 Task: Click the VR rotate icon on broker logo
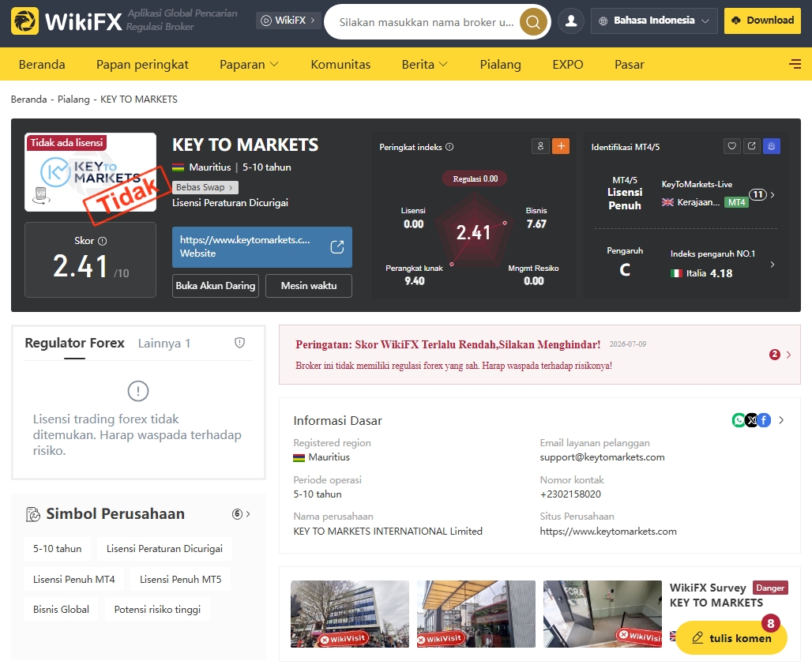41,195
